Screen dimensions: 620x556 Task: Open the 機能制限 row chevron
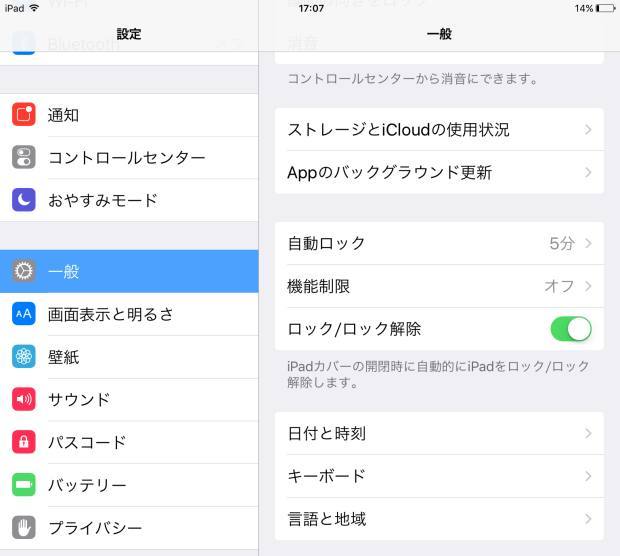(x=588, y=286)
